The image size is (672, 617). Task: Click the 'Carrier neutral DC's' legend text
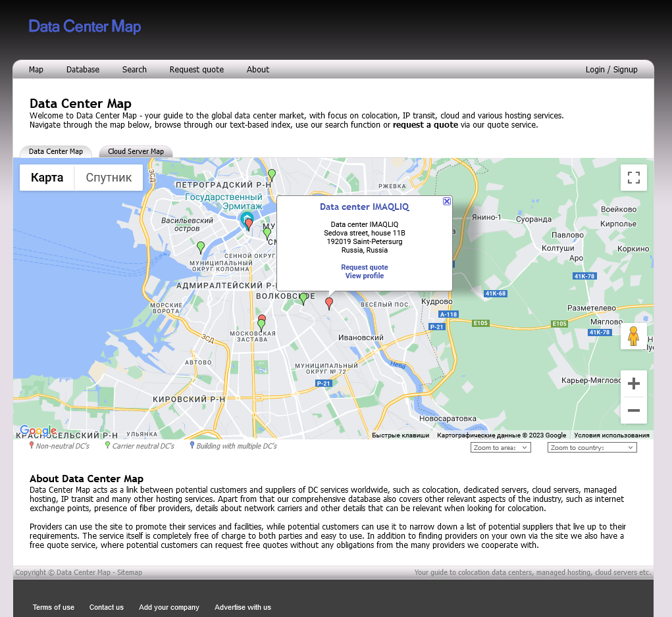click(x=143, y=446)
